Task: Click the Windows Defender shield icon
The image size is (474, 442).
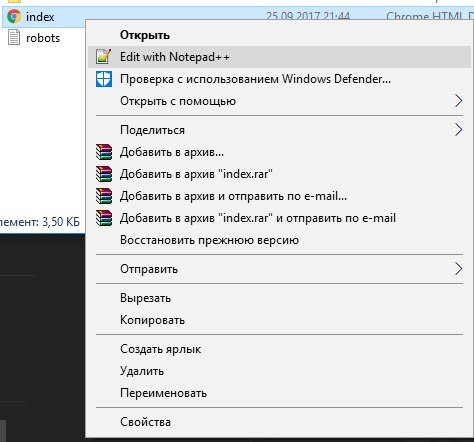Action: tap(104, 79)
